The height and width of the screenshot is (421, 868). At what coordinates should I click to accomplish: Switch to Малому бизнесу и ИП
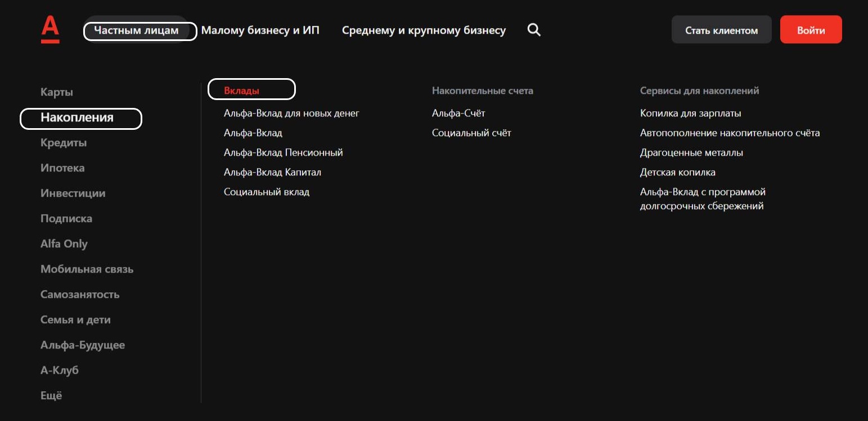point(260,30)
